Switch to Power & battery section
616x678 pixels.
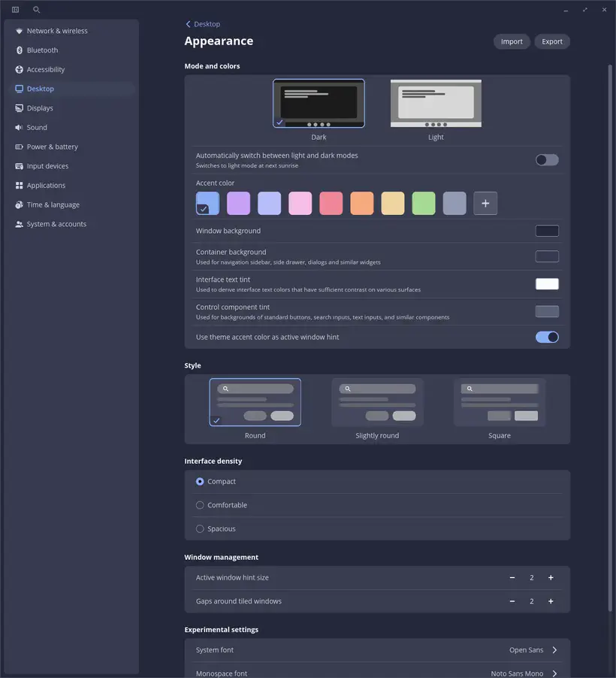coord(52,147)
